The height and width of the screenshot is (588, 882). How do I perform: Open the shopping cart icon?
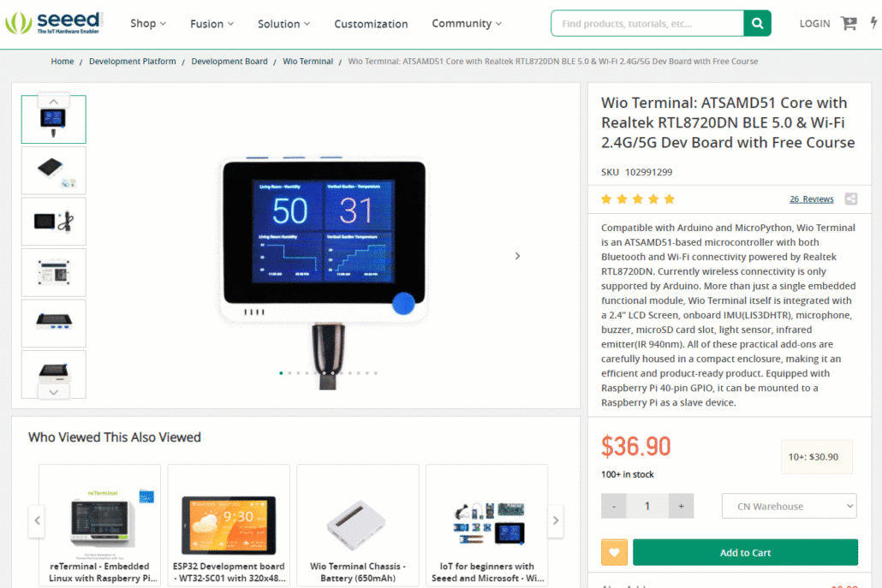(849, 24)
